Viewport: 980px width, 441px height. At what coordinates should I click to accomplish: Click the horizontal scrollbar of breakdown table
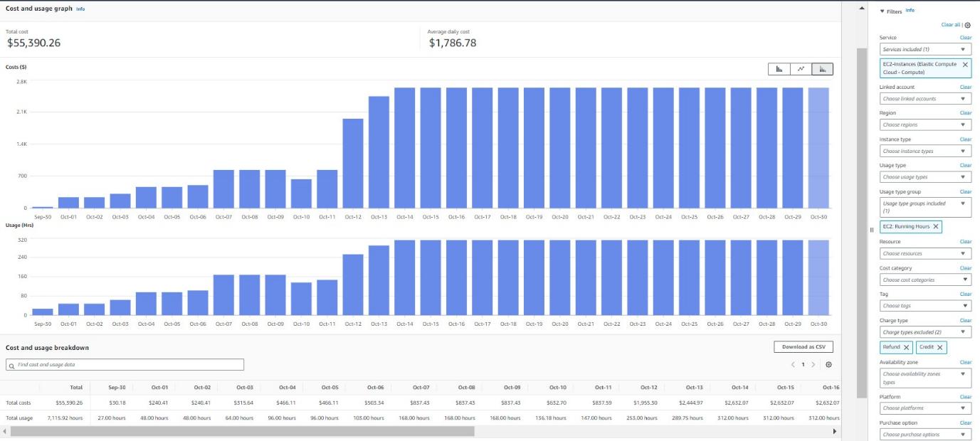click(x=242, y=431)
